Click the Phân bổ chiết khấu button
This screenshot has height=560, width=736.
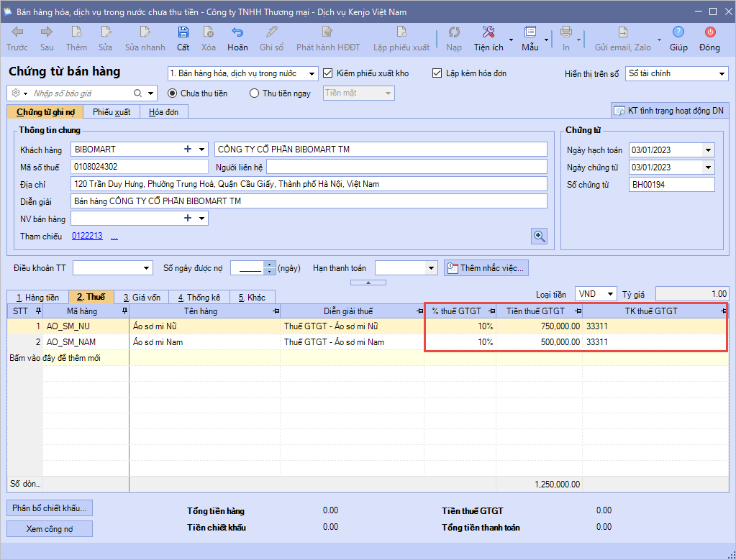point(50,508)
